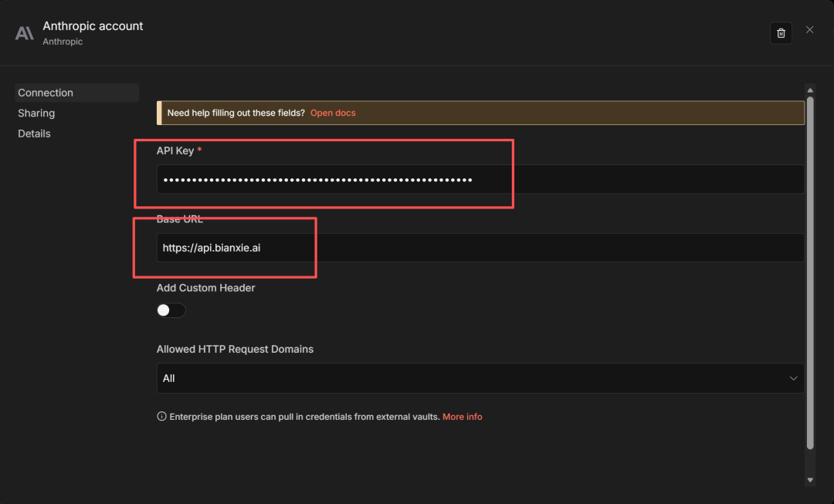The width and height of the screenshot is (834, 504).
Task: Click the chevron arrow on the All dropdown
Action: click(x=793, y=378)
